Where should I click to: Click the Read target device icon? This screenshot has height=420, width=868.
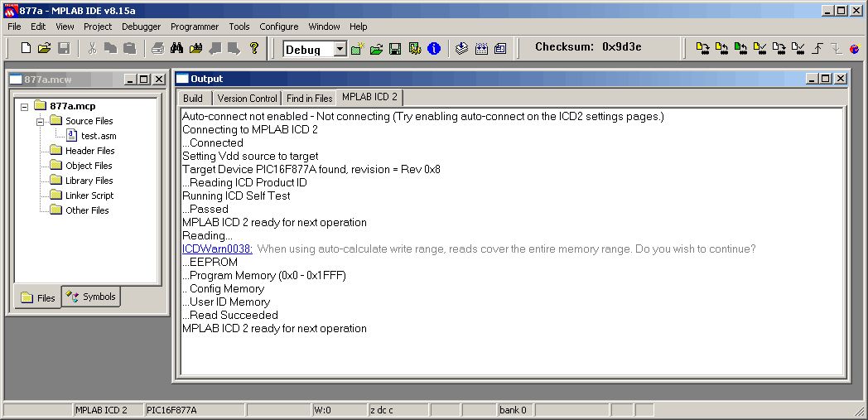(721, 49)
